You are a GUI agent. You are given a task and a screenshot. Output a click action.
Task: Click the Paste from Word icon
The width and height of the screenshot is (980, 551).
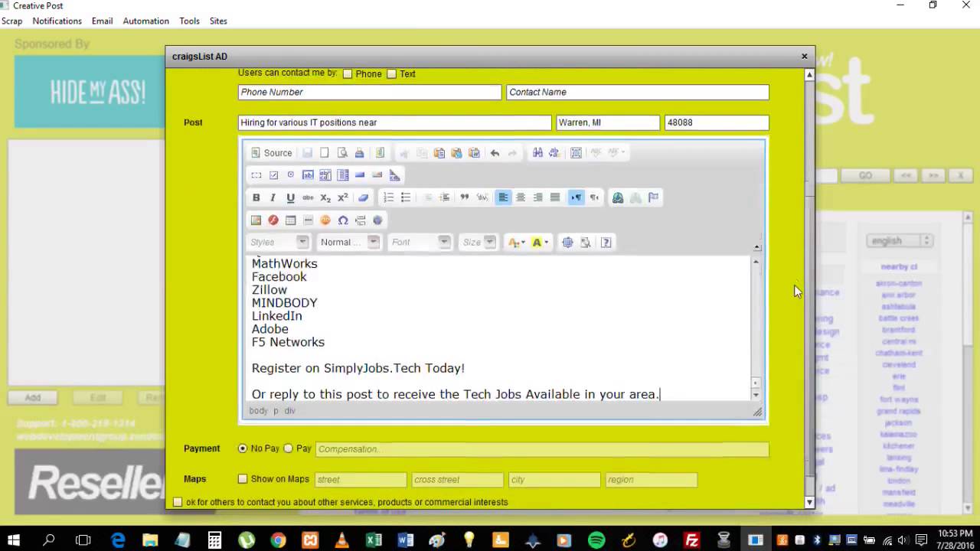click(474, 153)
